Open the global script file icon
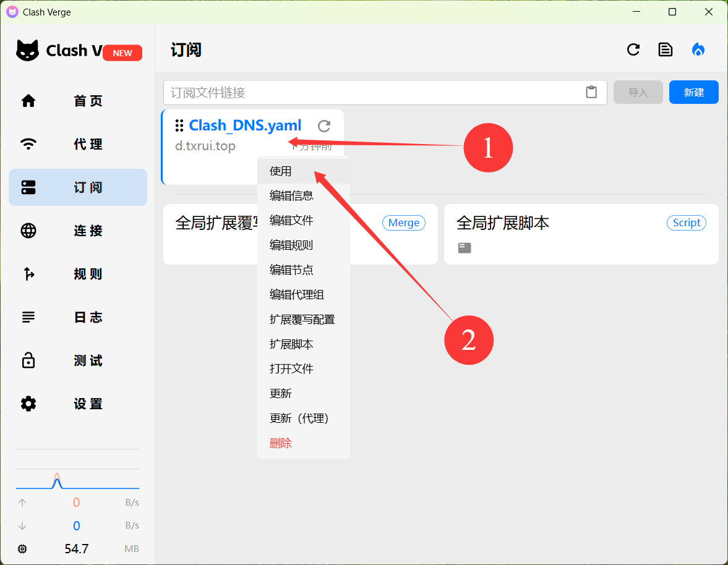Screen dimensions: 728x565 point(465,248)
